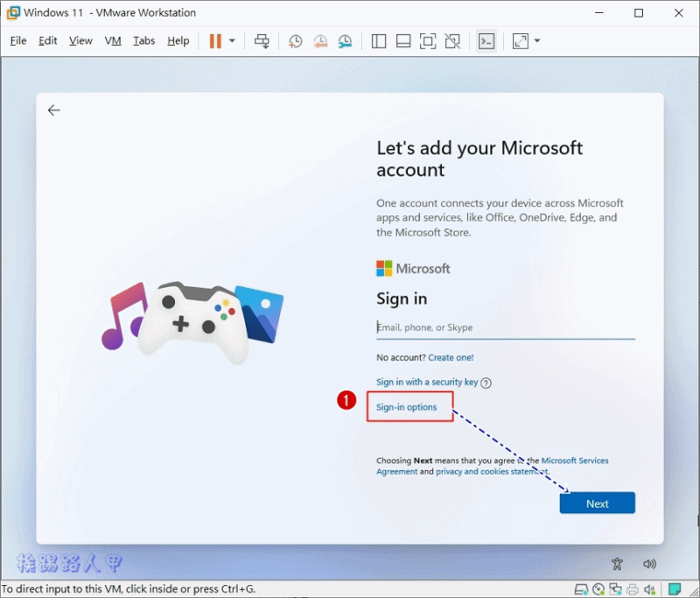Open the display stretch options dropdown

(x=535, y=40)
